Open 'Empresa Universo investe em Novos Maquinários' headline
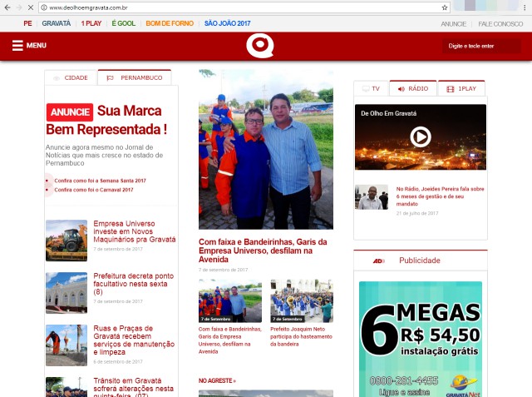 pyautogui.click(x=135, y=231)
